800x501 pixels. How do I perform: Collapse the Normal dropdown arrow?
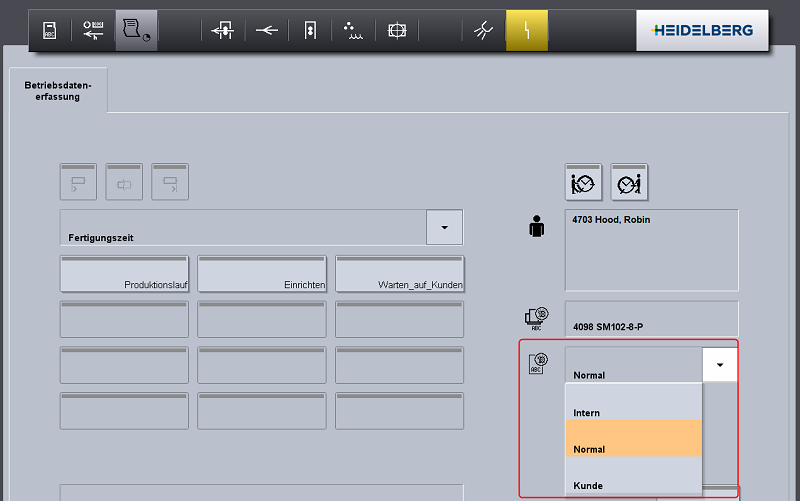(719, 365)
